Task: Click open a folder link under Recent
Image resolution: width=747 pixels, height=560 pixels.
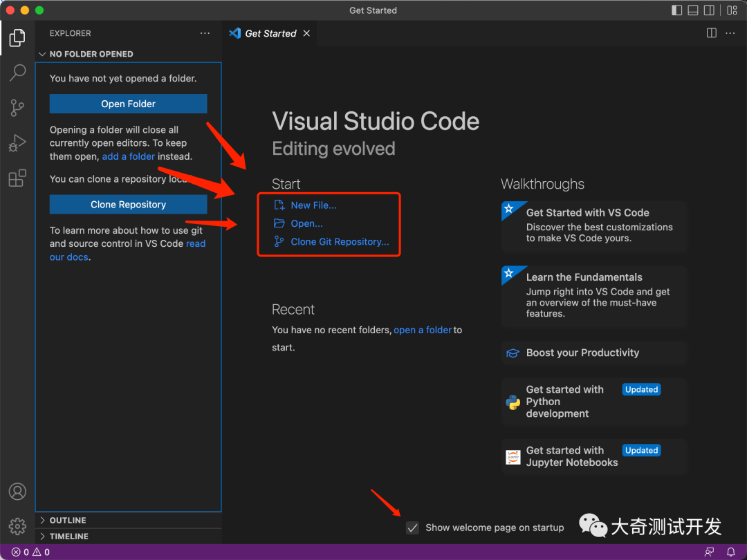Action: click(423, 330)
